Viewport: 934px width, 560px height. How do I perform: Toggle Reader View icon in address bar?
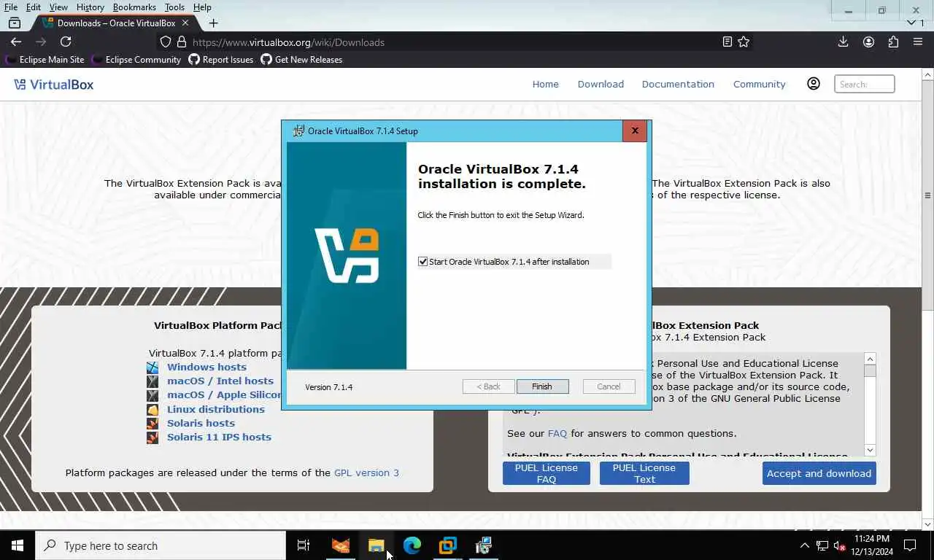pyautogui.click(x=727, y=42)
